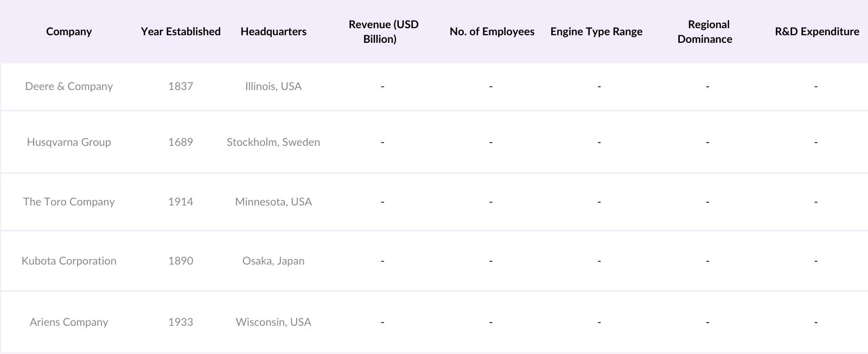This screenshot has width=868, height=354.
Task: Select the No. of Employees header
Action: (492, 31)
